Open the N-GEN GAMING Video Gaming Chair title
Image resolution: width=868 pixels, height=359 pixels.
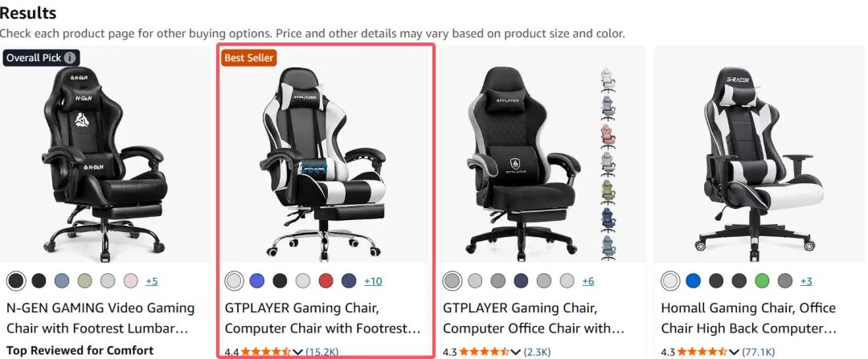pyautogui.click(x=100, y=318)
